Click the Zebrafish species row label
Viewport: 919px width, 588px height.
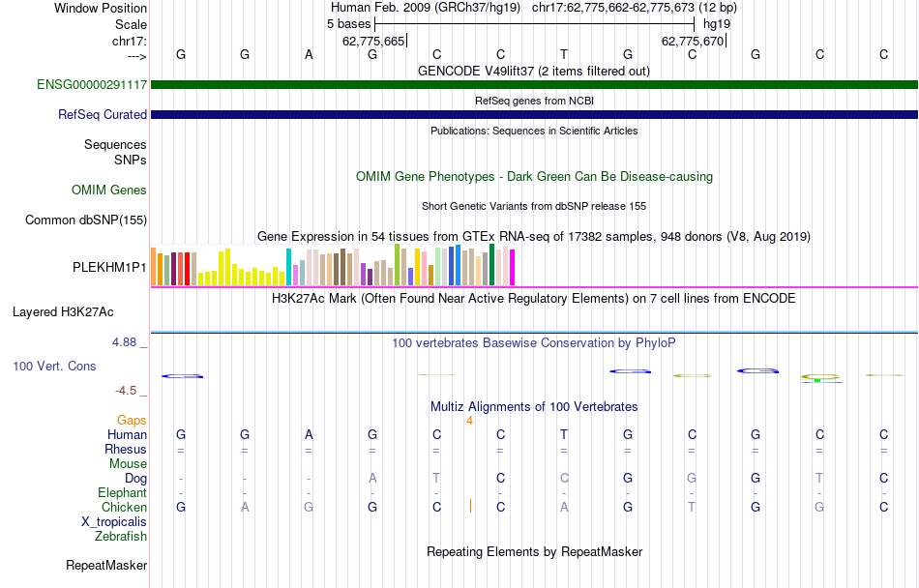tap(121, 536)
